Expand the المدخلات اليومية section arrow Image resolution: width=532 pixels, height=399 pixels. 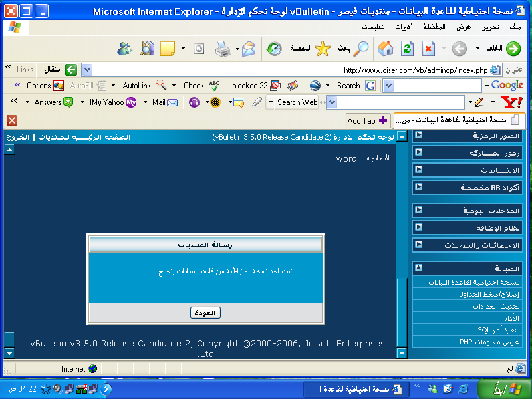[x=418, y=210]
